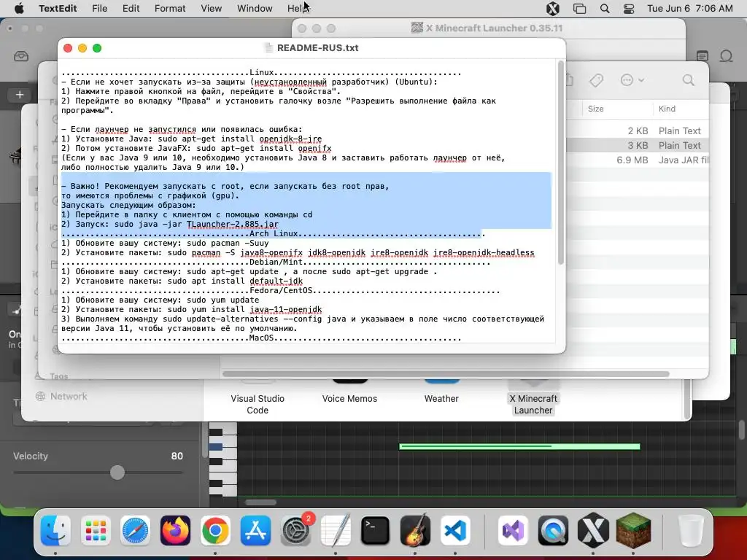Image resolution: width=747 pixels, height=560 pixels.
Task: Open the File menu
Action: [x=99, y=9]
